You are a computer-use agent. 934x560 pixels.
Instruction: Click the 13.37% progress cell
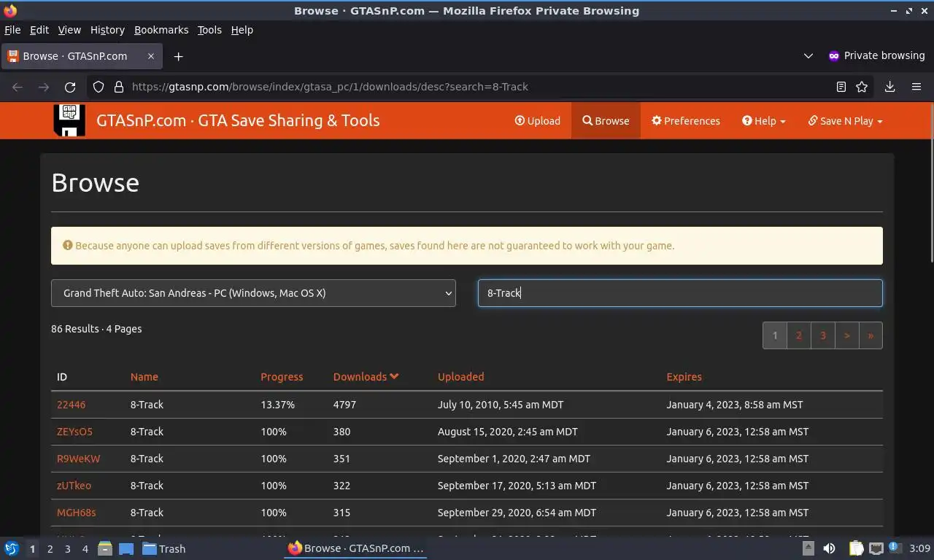pos(277,405)
